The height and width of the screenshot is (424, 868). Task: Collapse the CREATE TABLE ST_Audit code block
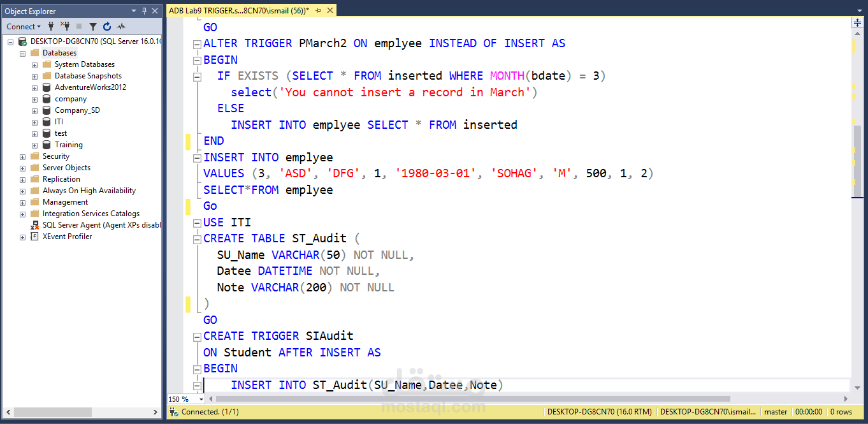point(197,239)
